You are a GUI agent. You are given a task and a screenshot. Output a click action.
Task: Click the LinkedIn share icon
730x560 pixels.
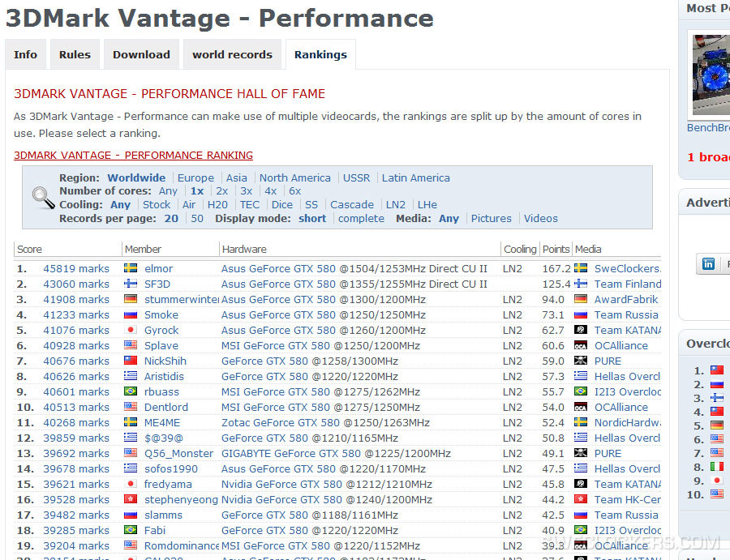tap(708, 264)
